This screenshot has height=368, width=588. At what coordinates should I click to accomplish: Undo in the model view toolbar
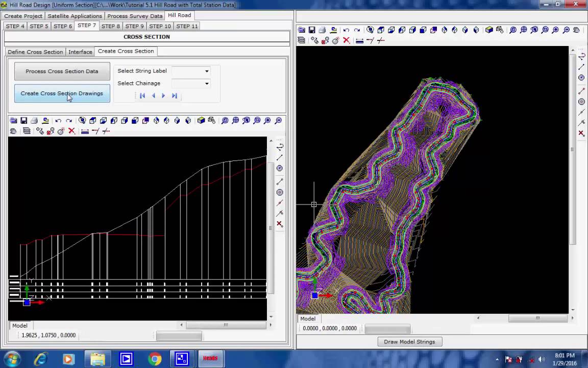346,30
